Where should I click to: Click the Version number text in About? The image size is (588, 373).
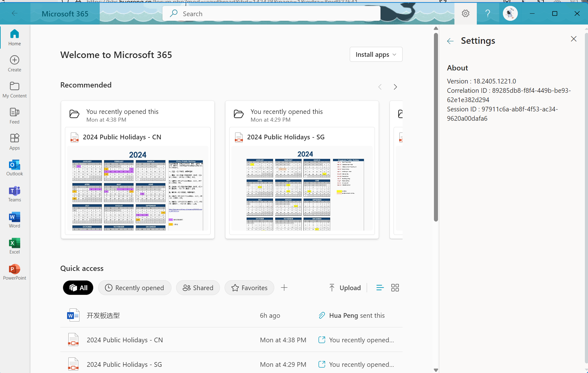pos(481,81)
